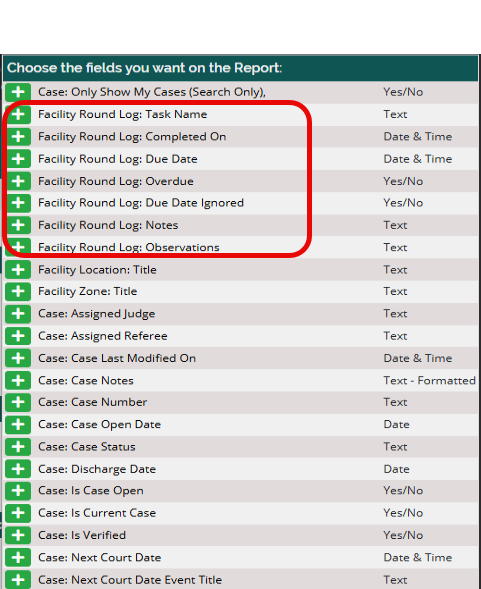Select 'Facility Round Log: Completed On' label

[132, 136]
